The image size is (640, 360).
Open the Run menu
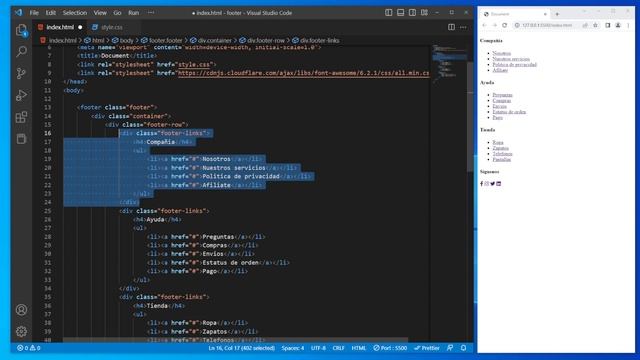[x=133, y=13]
